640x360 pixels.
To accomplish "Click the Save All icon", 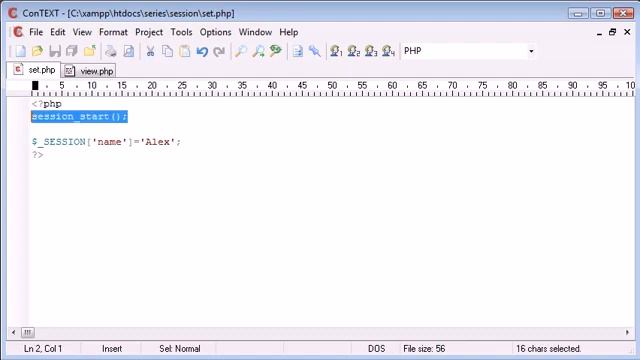I will (x=72, y=51).
